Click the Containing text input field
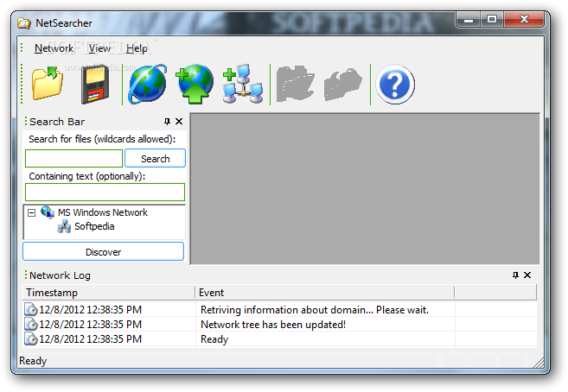 point(105,192)
